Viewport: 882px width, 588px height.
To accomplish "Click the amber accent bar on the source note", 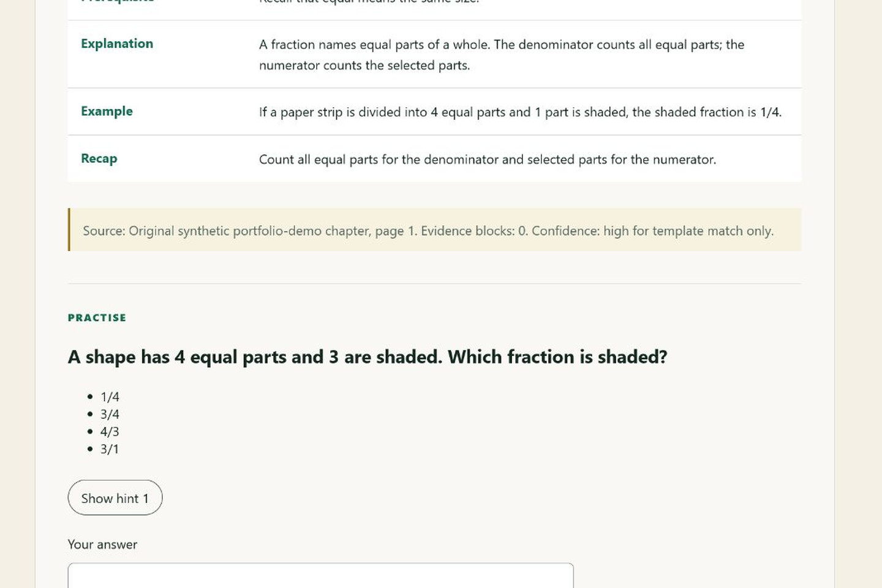I will [x=69, y=230].
